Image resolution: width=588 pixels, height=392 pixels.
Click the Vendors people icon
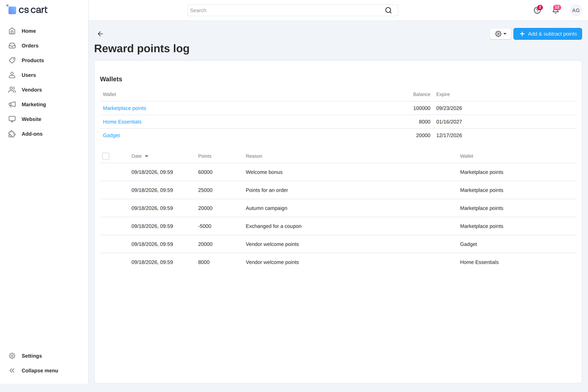[12, 90]
